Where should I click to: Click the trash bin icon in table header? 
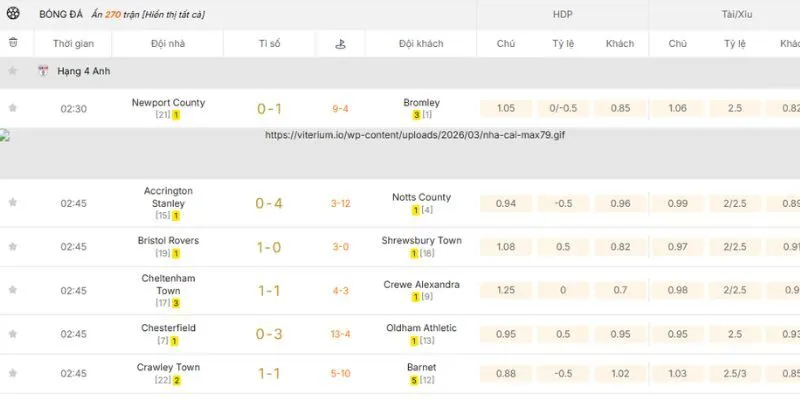coord(13,43)
